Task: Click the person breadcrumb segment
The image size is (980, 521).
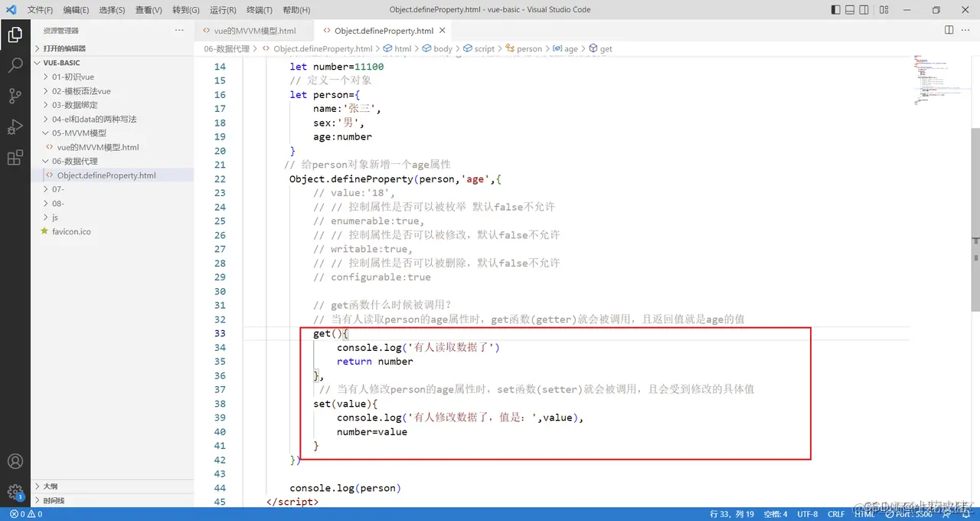Action: [x=523, y=48]
